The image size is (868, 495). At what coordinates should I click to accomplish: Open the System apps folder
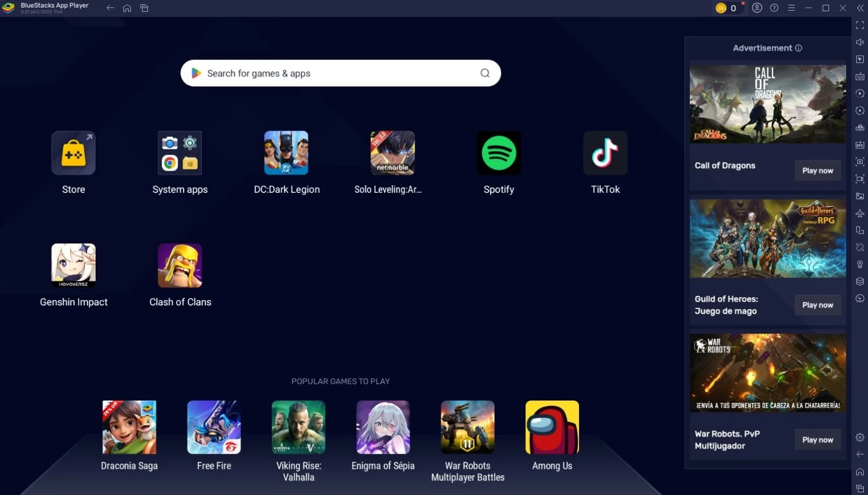coord(180,153)
